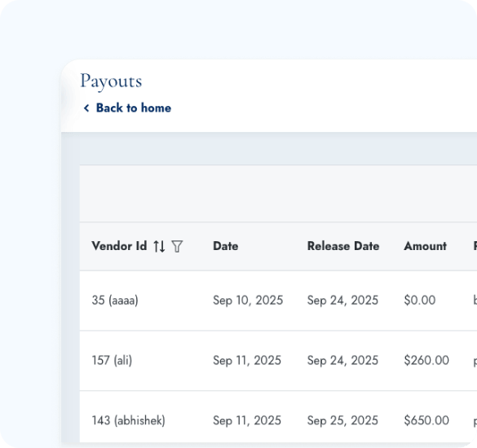Click the Release Date column header

pyautogui.click(x=343, y=246)
